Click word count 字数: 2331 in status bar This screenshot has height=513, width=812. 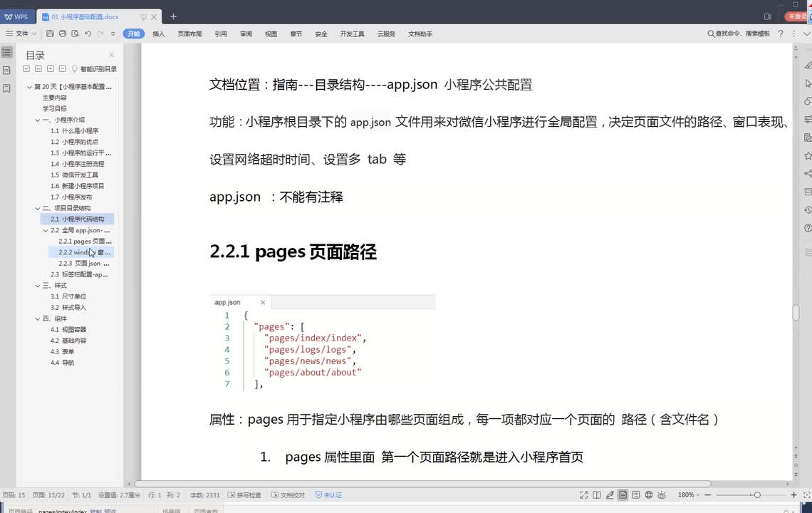click(205, 495)
